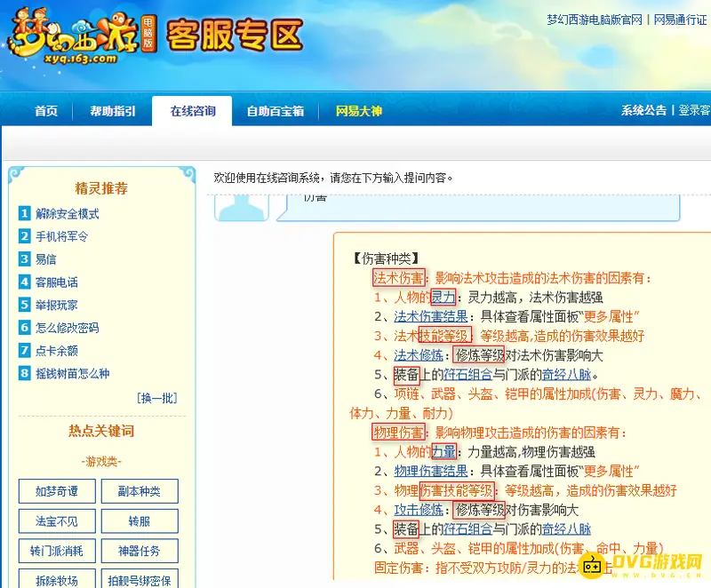Click keyword button 转门派消耗
The height and width of the screenshot is (588, 711).
click(x=57, y=551)
